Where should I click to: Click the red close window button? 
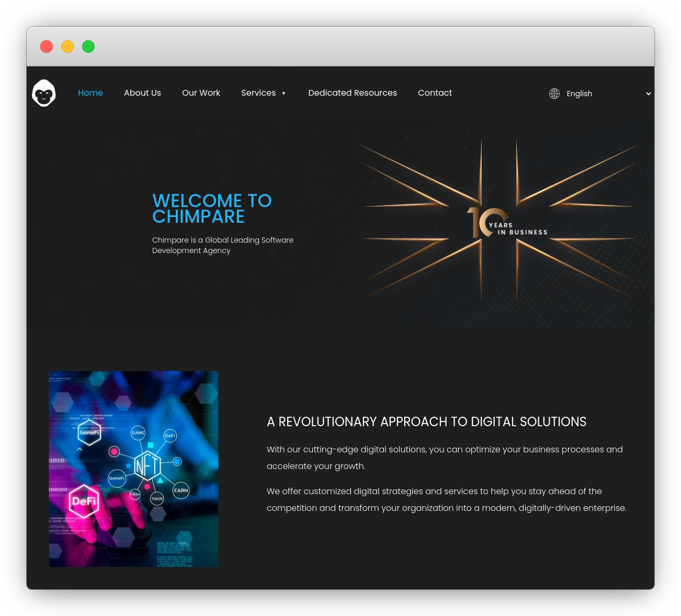(x=47, y=47)
